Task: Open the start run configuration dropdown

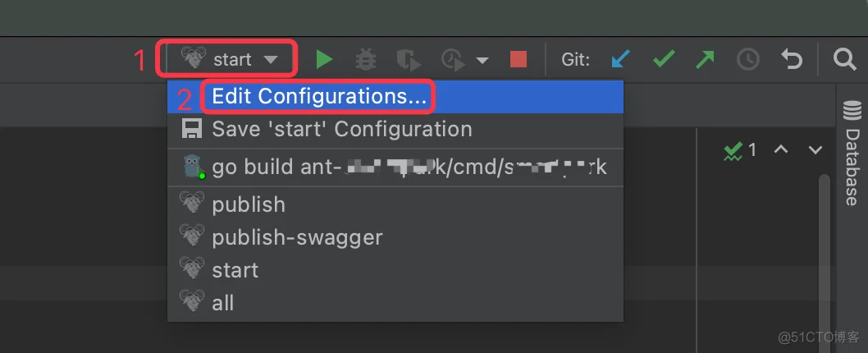Action: [228, 59]
